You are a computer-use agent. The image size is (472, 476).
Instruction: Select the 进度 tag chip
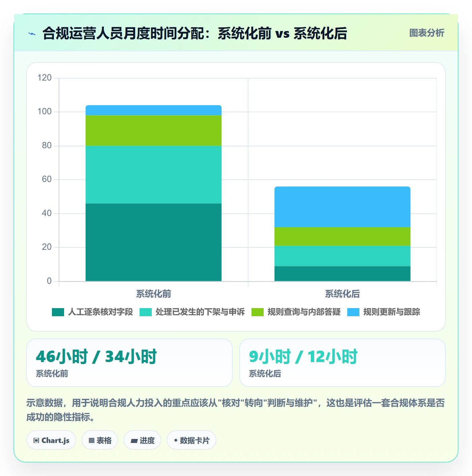(x=142, y=440)
